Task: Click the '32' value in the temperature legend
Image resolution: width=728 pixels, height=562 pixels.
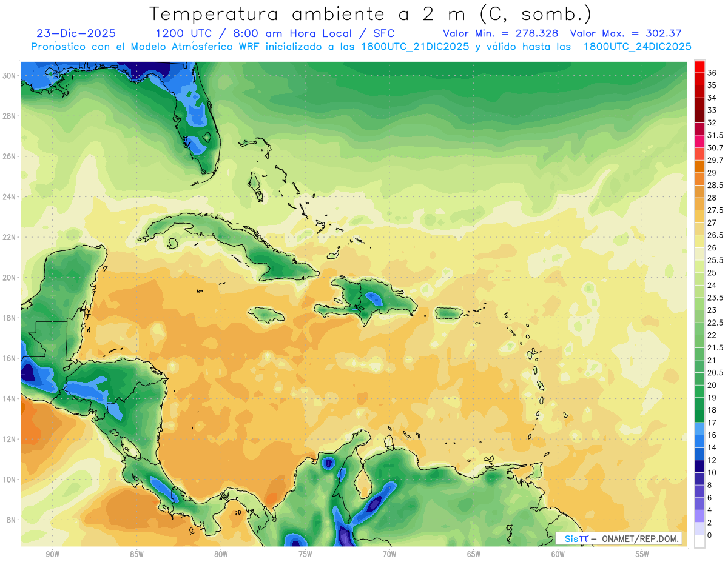Action: pyautogui.click(x=712, y=122)
